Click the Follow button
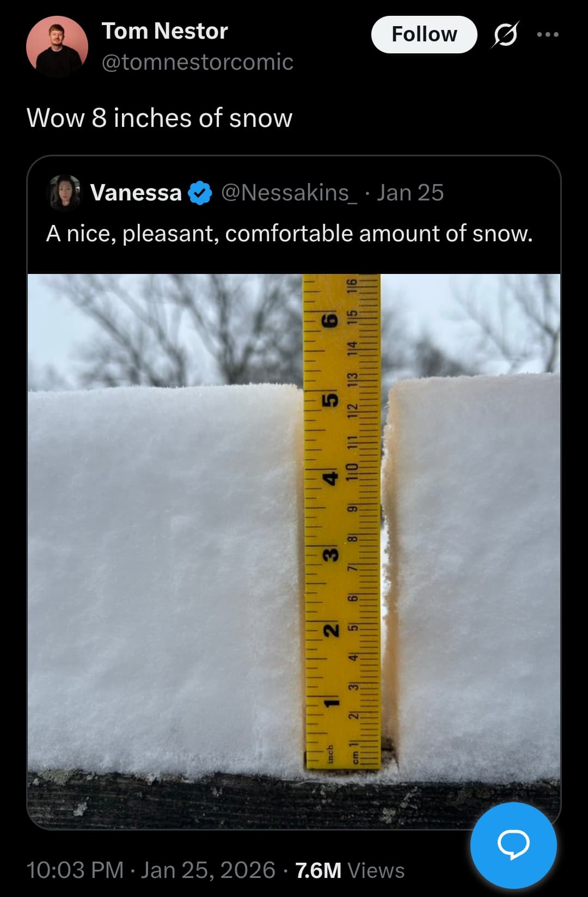Screen dimensions: 588x897 click(x=424, y=34)
